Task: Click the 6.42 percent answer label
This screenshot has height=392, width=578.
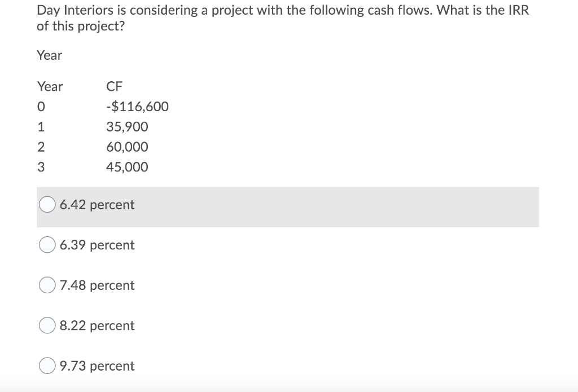Action: click(x=97, y=205)
